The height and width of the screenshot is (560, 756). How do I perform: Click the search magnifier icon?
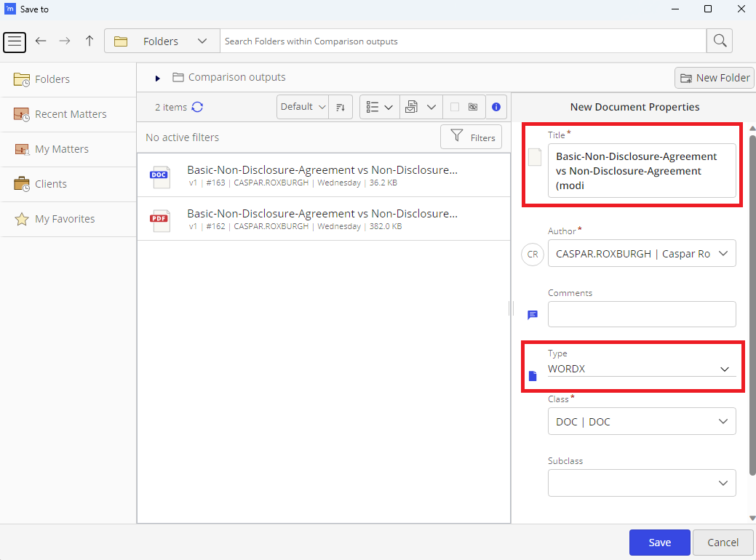click(x=719, y=41)
